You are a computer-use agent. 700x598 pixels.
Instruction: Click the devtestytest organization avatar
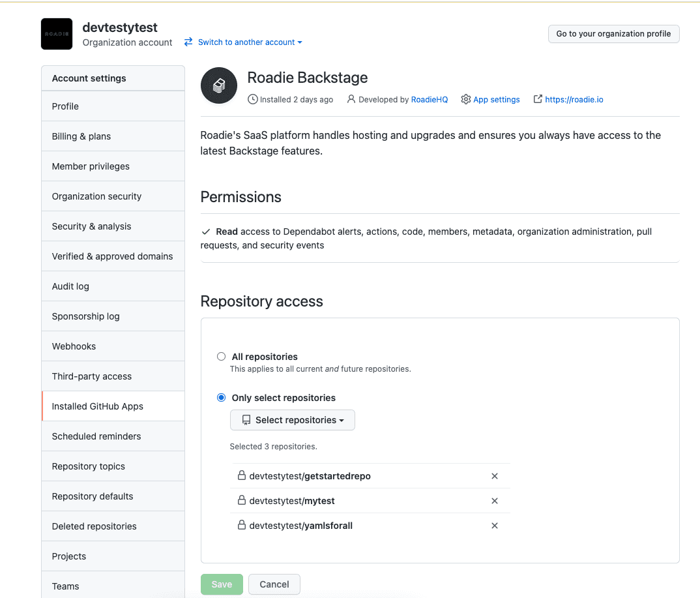57,34
